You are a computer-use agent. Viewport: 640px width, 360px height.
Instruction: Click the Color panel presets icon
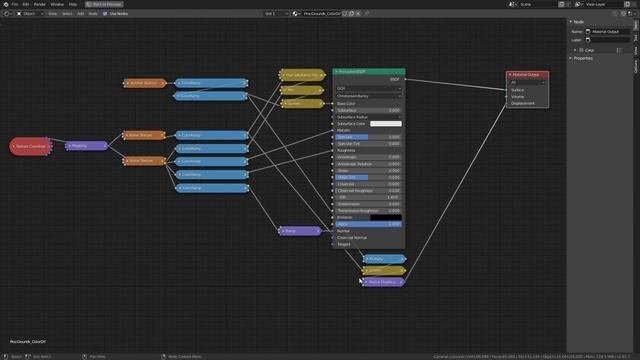coord(619,50)
